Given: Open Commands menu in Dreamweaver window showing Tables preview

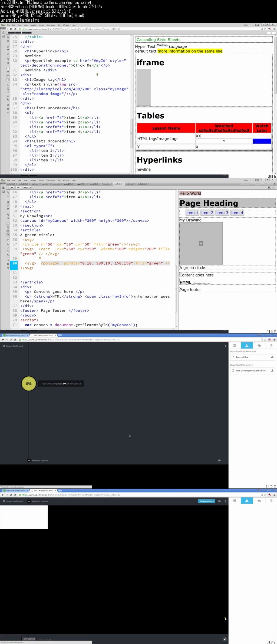Looking at the screenshot, I should pyautogui.click(x=51, y=25).
